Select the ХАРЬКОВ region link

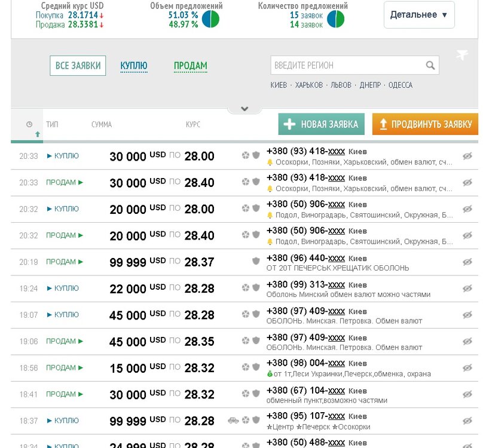point(309,85)
